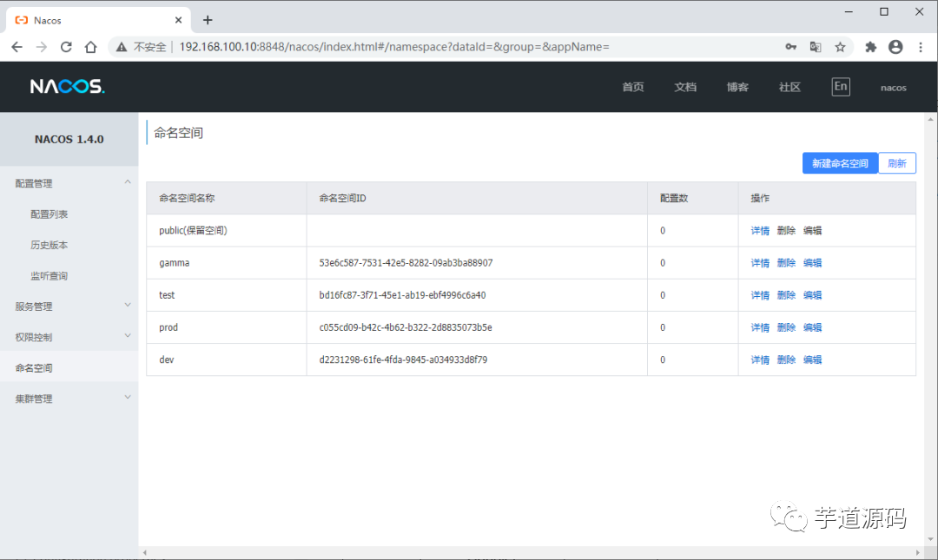
Task: Open 配置列表 in the sidebar
Action: click(49, 214)
